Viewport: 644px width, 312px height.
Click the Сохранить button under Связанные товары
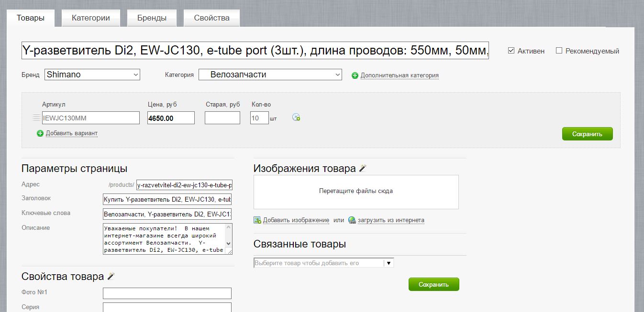click(433, 284)
